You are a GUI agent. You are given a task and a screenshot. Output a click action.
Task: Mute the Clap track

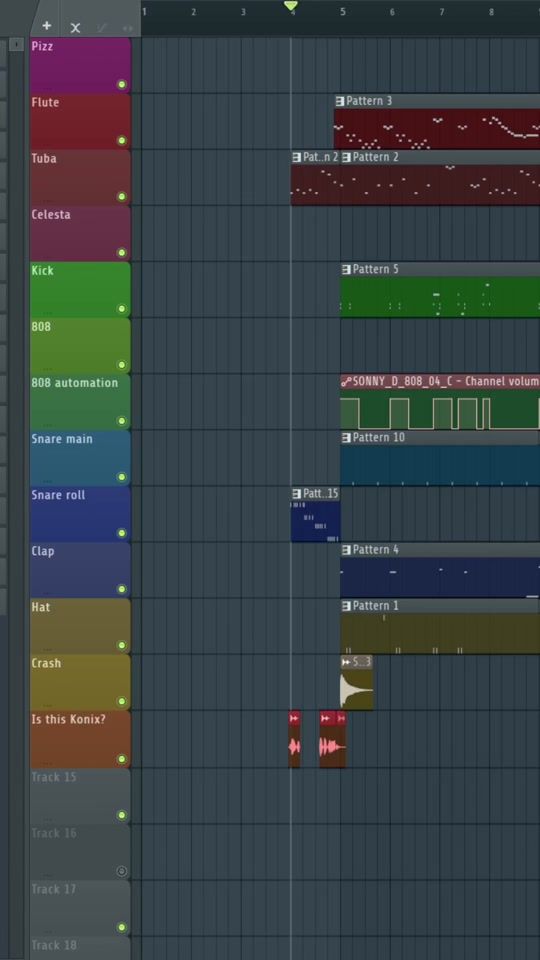(121, 590)
